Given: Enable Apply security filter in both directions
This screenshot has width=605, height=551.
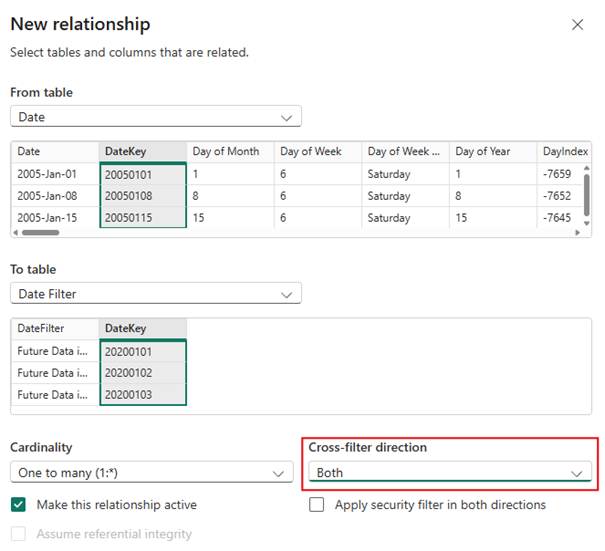Looking at the screenshot, I should click(317, 505).
